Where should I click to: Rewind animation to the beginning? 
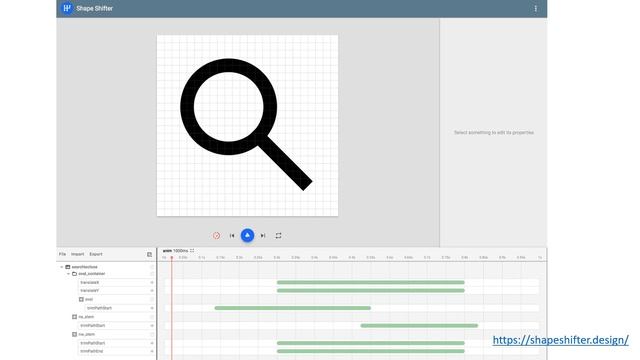pos(232,236)
